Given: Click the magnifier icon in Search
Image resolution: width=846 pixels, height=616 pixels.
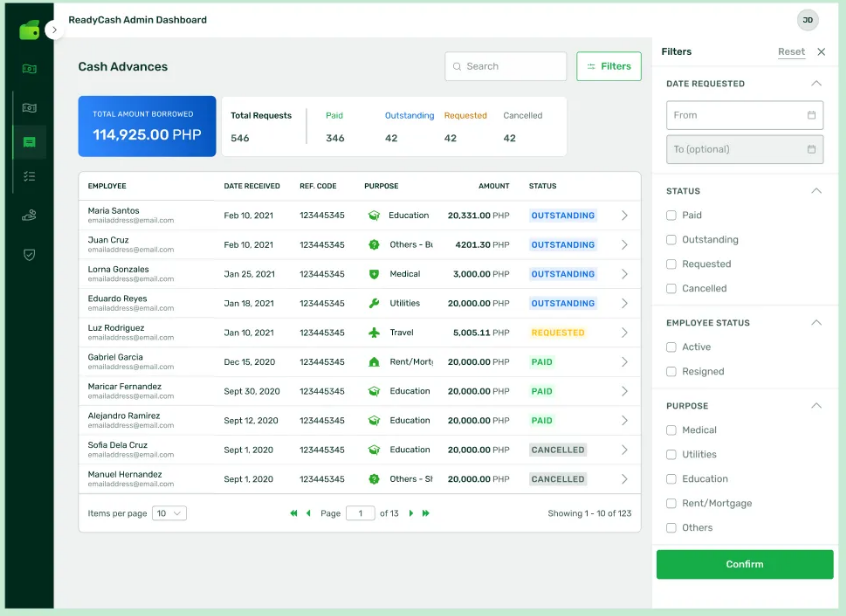Looking at the screenshot, I should [457, 66].
